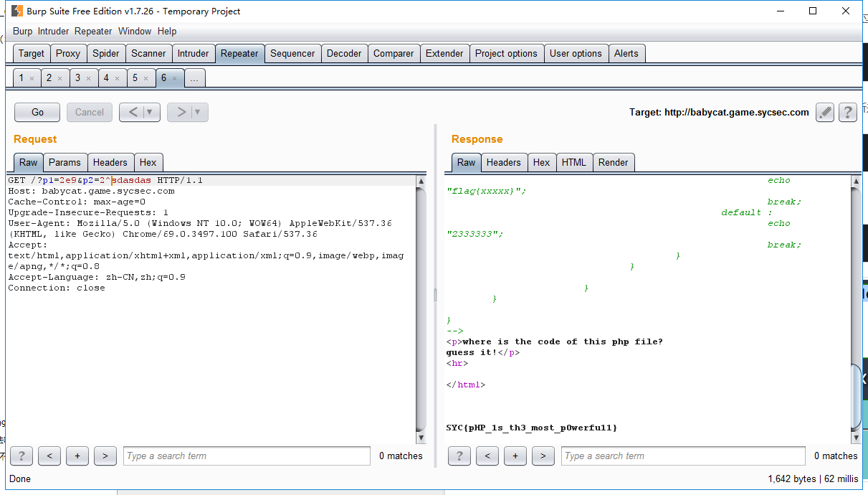This screenshot has height=495, width=868.
Task: Open the Window menu
Action: (135, 31)
